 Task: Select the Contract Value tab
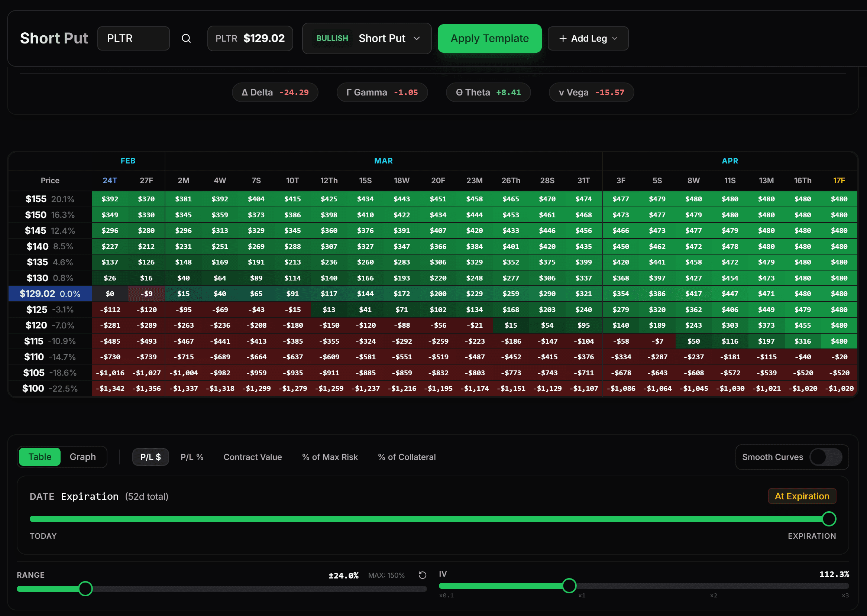(x=253, y=457)
